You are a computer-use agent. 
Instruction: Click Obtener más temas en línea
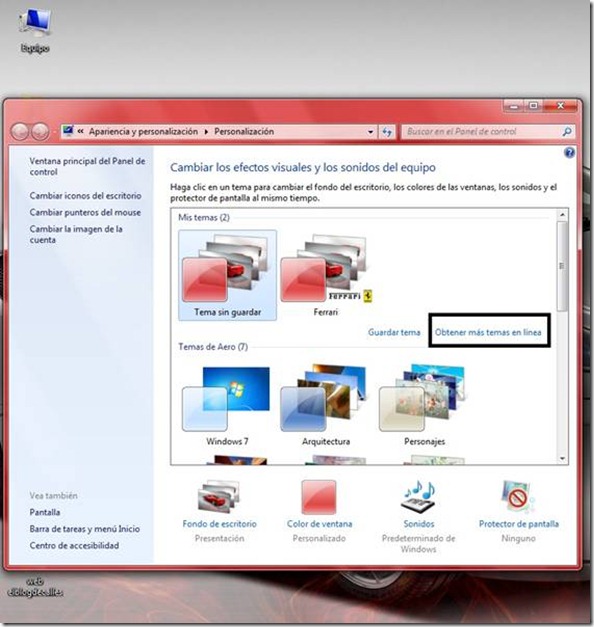tap(488, 332)
